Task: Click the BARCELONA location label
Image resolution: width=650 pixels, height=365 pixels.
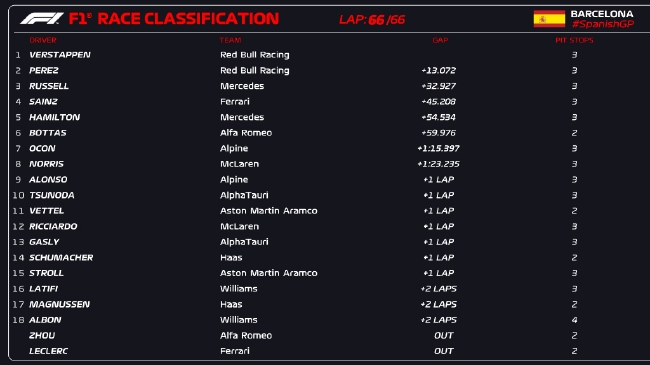Action: tap(602, 14)
